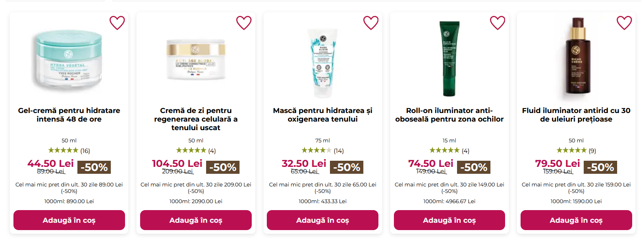
Task: Add Fluid iluminator antirid to cart
Action: [576, 220]
